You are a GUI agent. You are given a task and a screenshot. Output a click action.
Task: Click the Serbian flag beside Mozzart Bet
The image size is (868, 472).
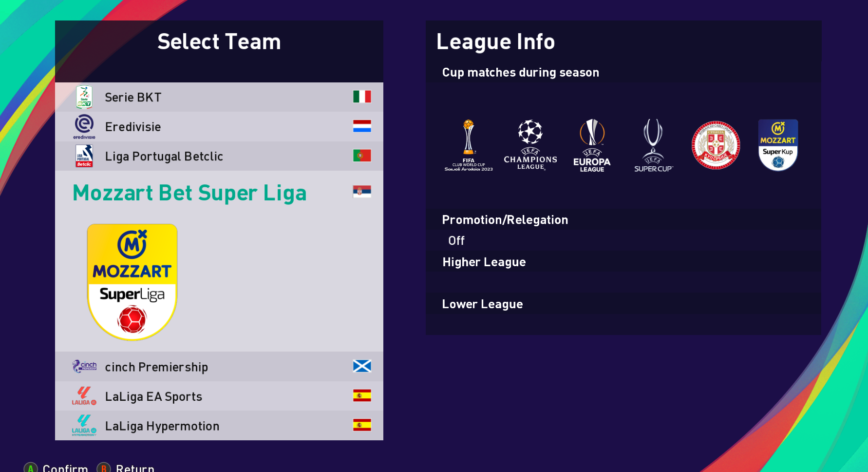tap(362, 192)
